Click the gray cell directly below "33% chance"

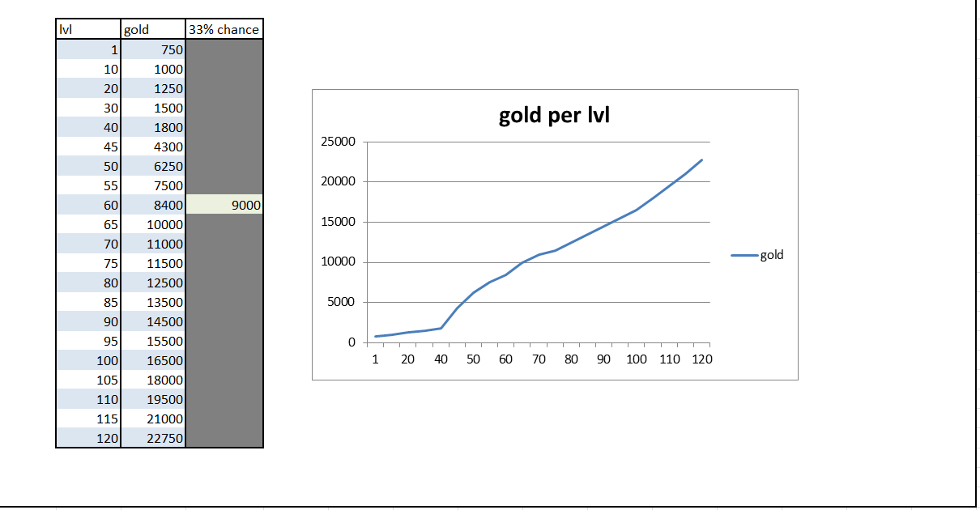coord(224,49)
